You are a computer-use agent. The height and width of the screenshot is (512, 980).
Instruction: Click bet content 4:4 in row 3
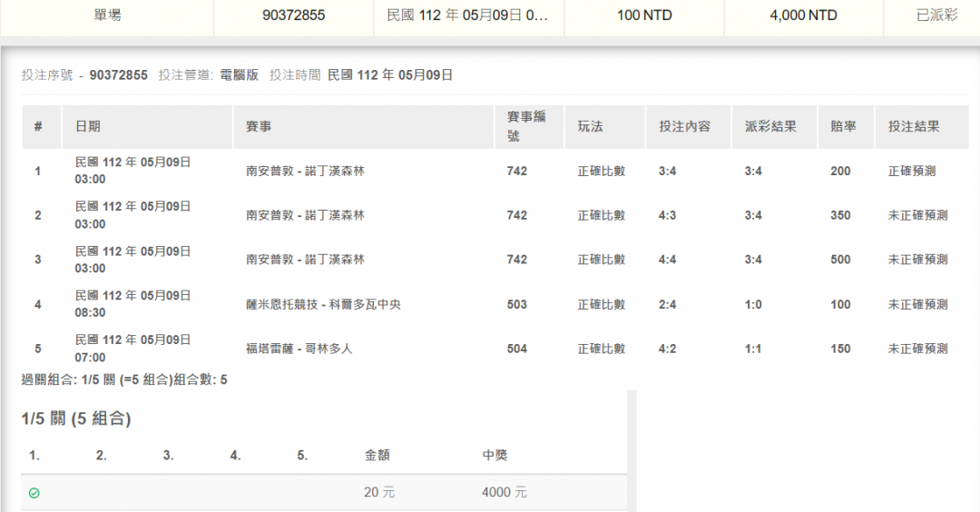(x=668, y=260)
